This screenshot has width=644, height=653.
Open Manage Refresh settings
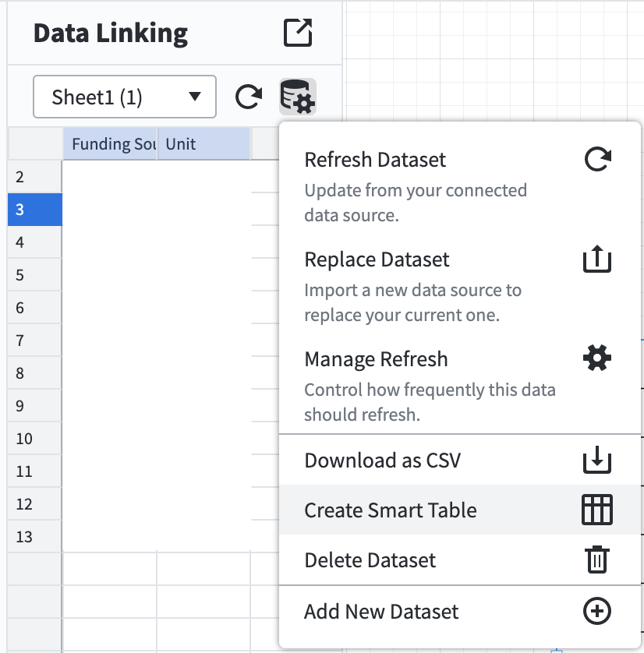[x=376, y=358]
